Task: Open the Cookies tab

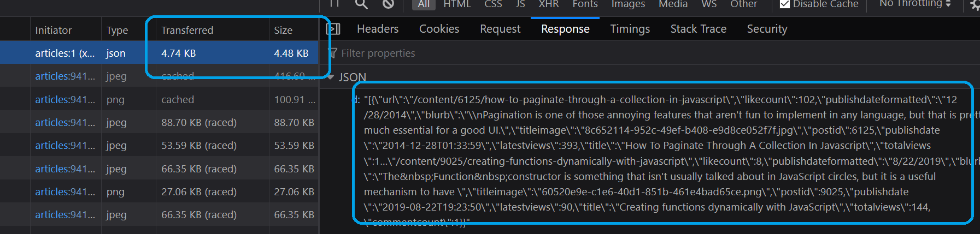Action: (x=439, y=29)
